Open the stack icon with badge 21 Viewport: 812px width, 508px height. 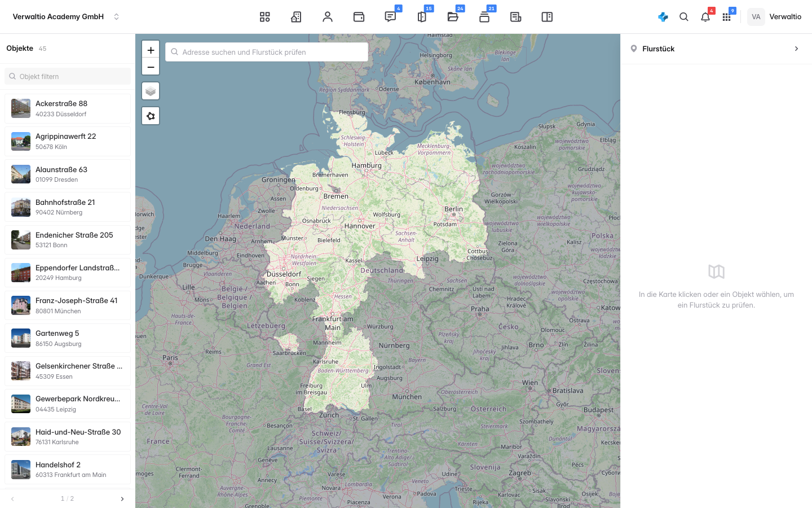[484, 17]
